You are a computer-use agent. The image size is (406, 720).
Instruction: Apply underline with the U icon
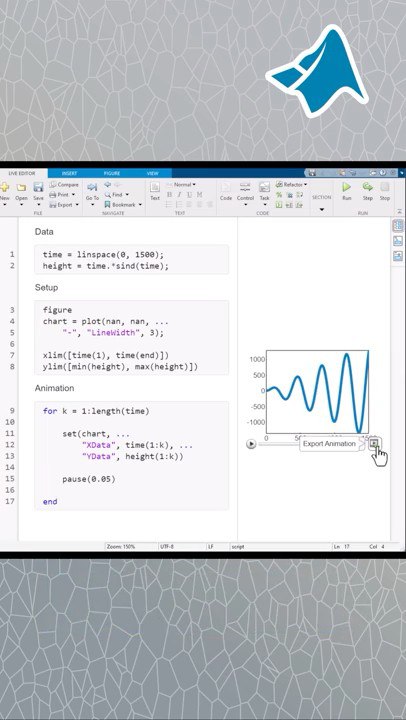(189, 195)
